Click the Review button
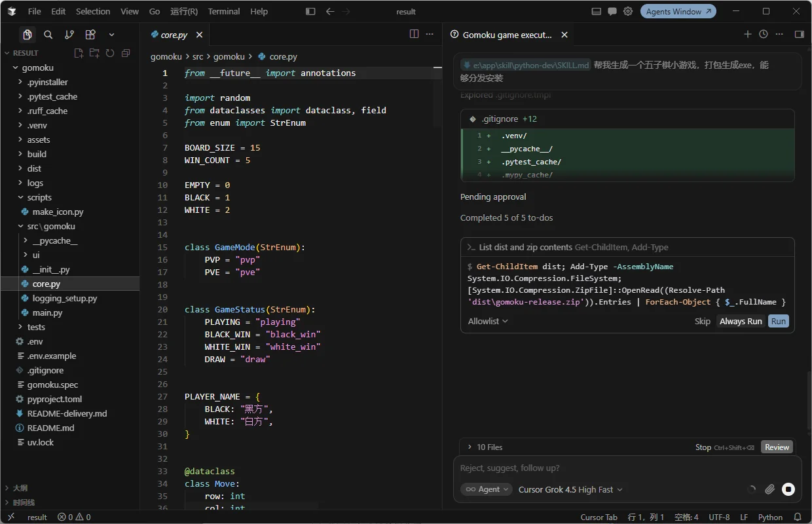The height and width of the screenshot is (524, 812). pos(777,447)
